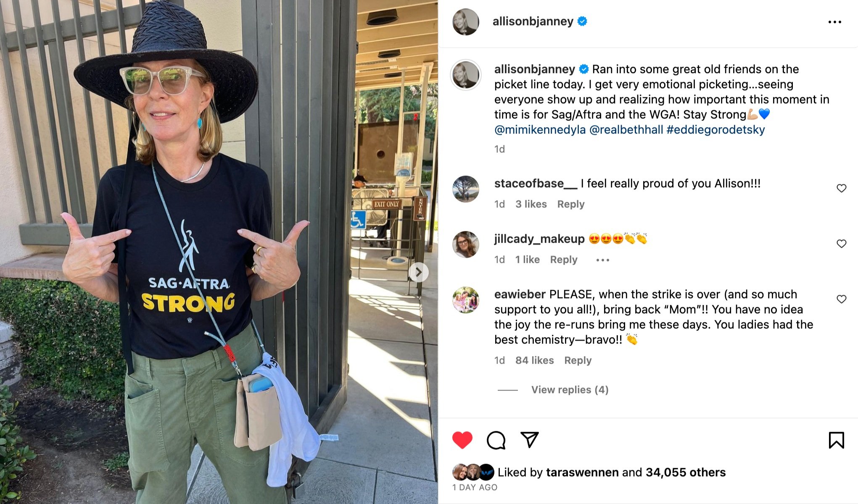Reply to the eawieber comment
This screenshot has width=858, height=504.
pos(578,360)
